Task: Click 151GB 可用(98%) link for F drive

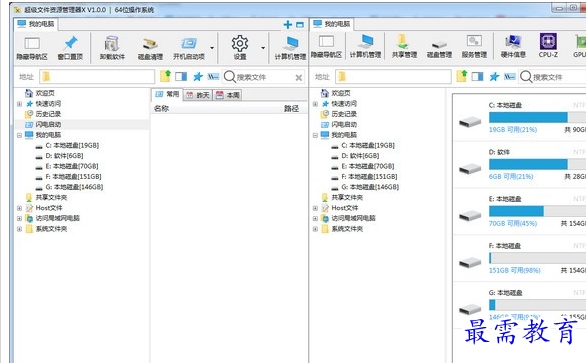Action: click(x=515, y=270)
